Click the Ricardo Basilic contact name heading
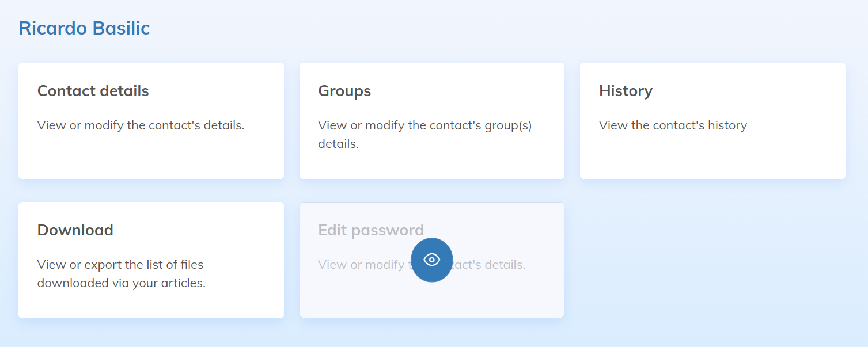 pyautogui.click(x=84, y=28)
